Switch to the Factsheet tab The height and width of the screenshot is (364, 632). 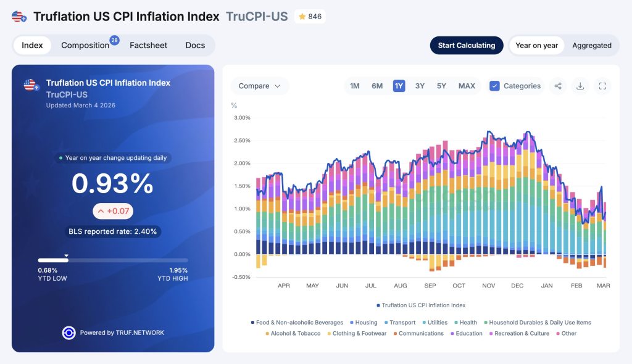[148, 45]
